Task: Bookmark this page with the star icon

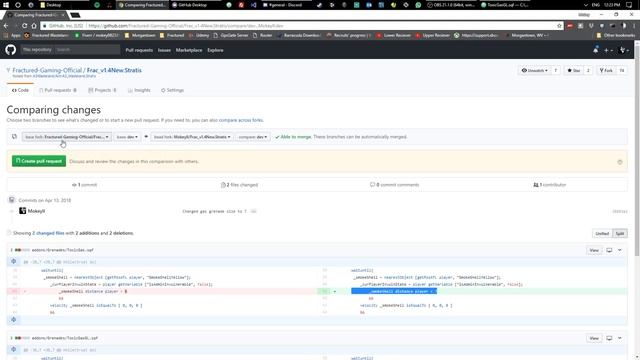Action: (x=559, y=25)
